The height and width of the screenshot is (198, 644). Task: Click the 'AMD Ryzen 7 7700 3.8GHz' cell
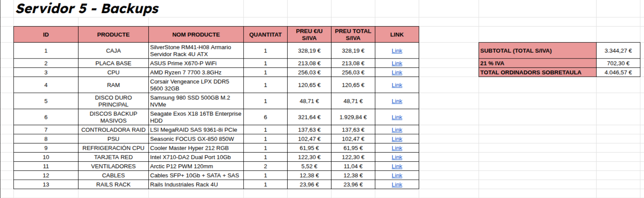click(x=196, y=72)
